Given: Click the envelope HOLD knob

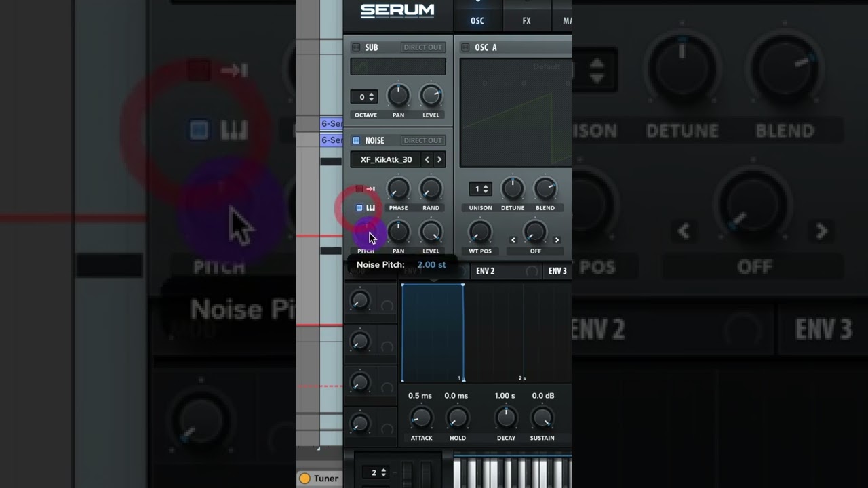Looking at the screenshot, I should pyautogui.click(x=458, y=418).
